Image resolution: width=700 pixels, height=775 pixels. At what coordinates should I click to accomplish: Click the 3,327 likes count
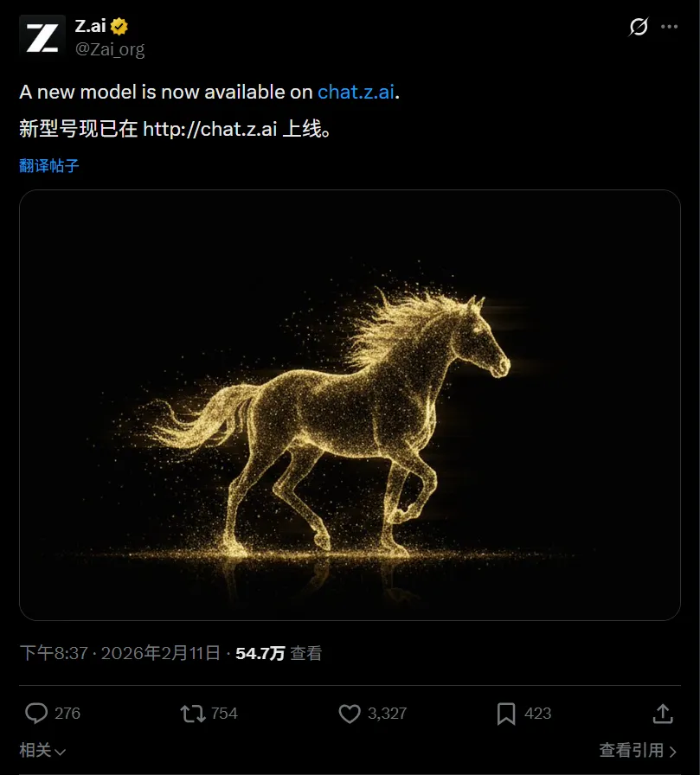387,714
